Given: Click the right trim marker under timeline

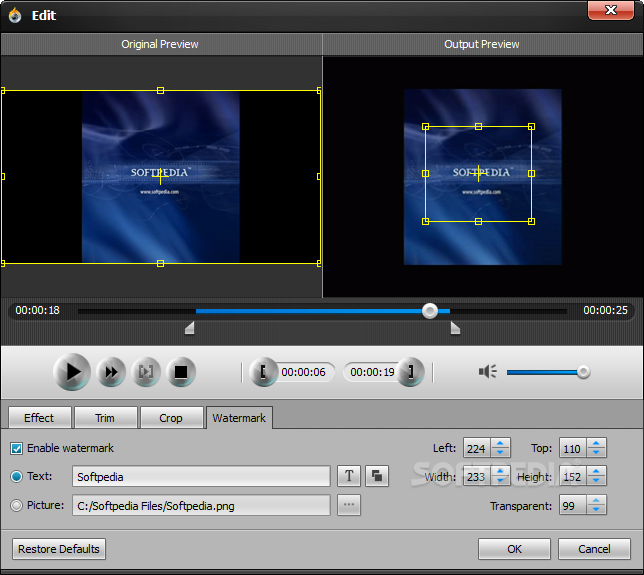Looking at the screenshot, I should [x=455, y=328].
